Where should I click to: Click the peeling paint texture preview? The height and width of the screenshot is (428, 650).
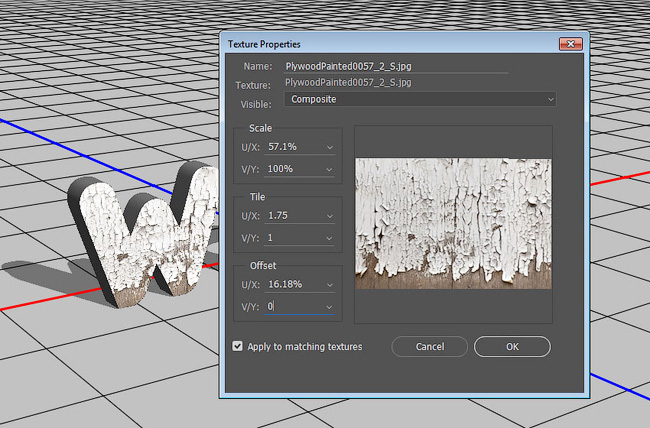coord(454,224)
